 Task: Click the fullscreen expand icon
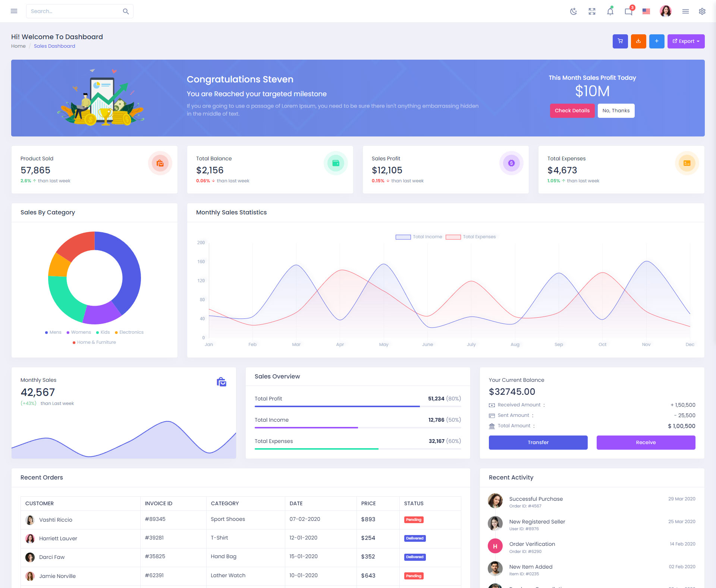(x=592, y=11)
